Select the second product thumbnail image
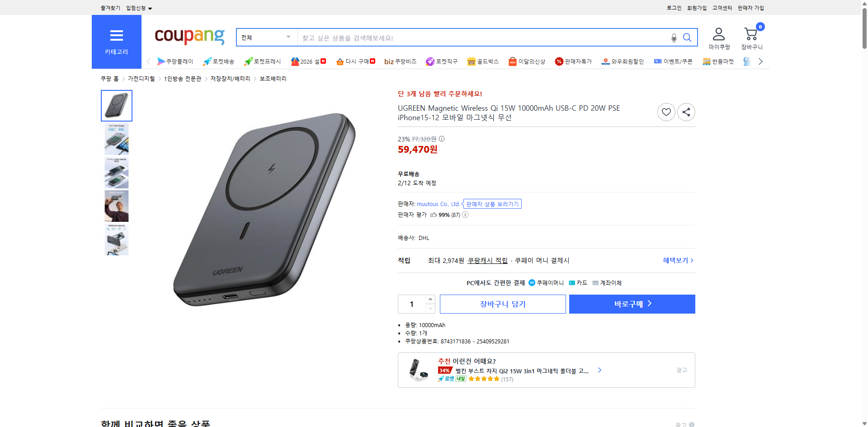The image size is (868, 427). pyautogui.click(x=116, y=139)
